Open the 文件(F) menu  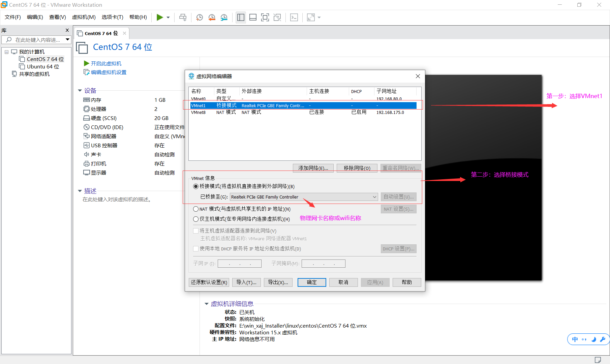point(13,17)
